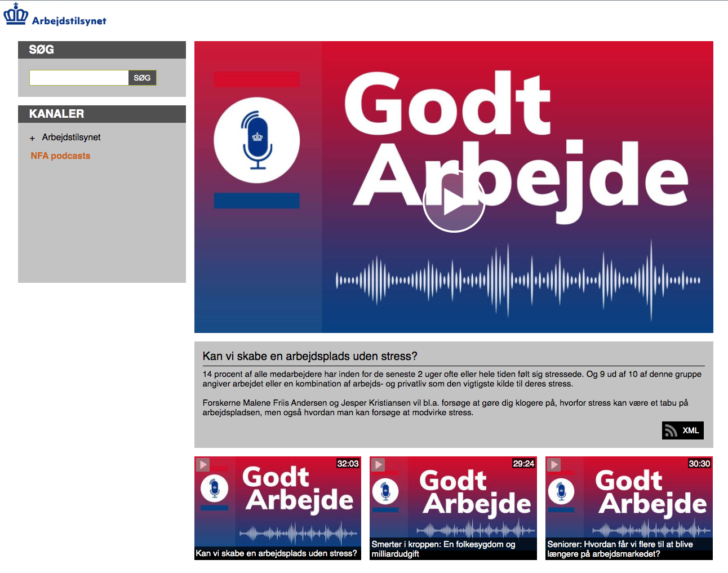Click the 30:30 duration badge
The width and height of the screenshot is (728, 573).
[699, 464]
